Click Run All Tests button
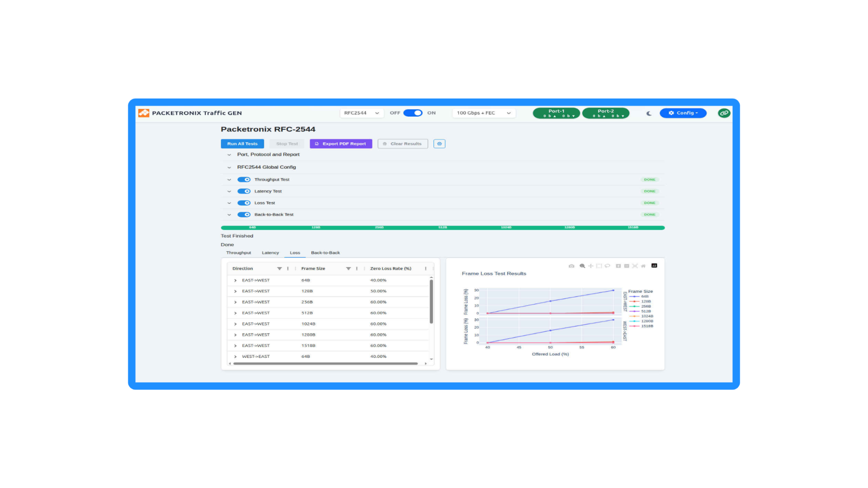 242,144
